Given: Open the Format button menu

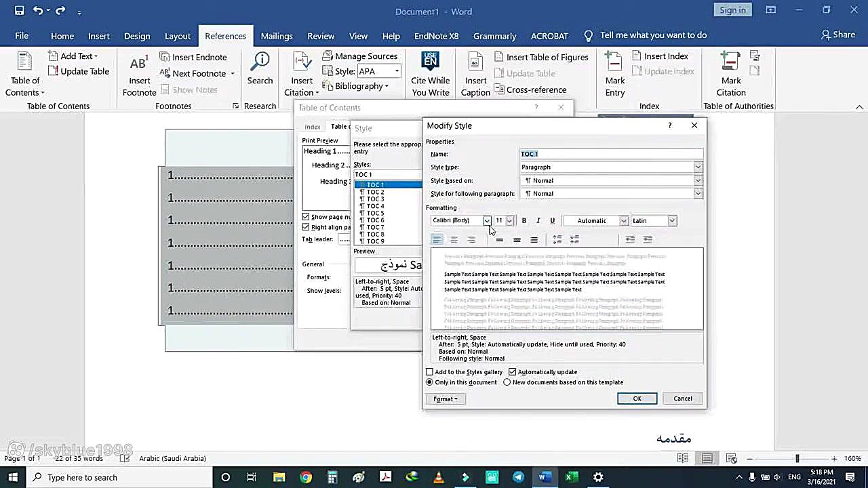Looking at the screenshot, I should (446, 399).
